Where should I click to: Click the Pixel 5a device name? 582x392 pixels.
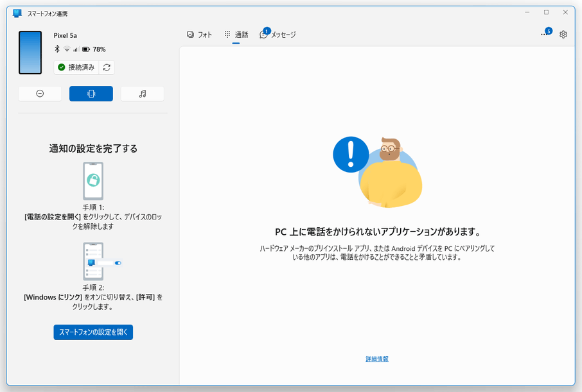click(66, 35)
